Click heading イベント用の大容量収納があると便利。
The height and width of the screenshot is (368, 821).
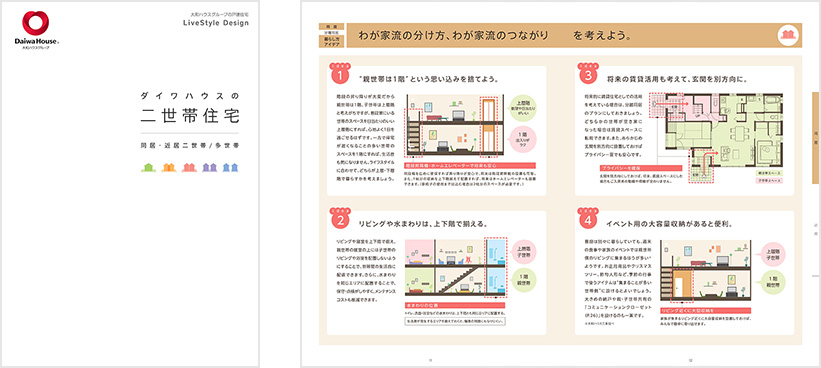[669, 224]
